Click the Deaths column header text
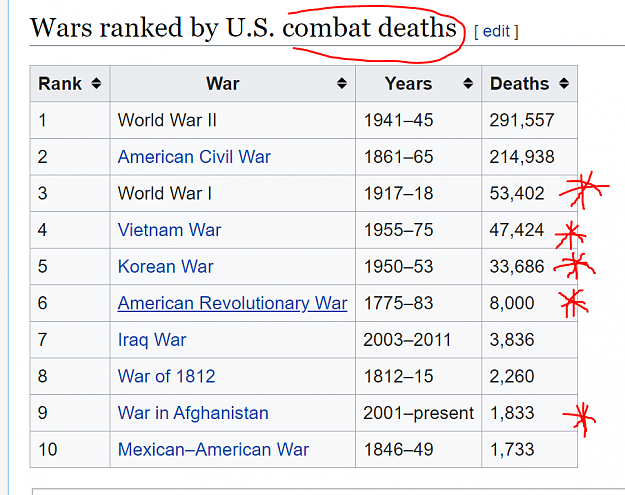 (x=520, y=84)
